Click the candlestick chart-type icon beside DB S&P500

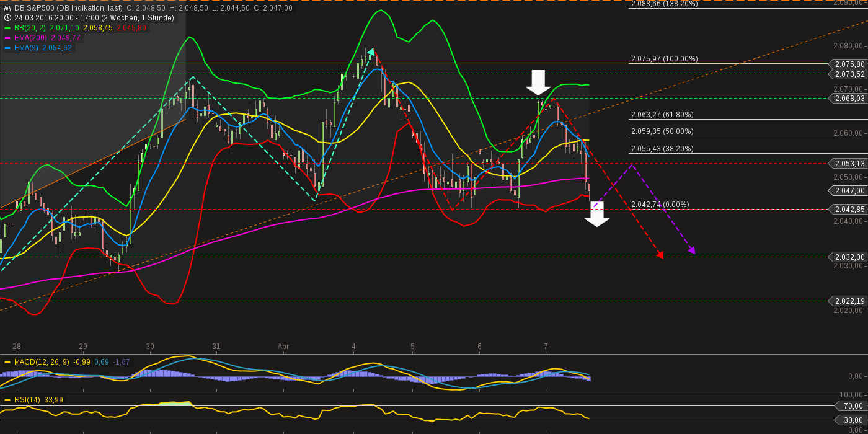click(7, 8)
